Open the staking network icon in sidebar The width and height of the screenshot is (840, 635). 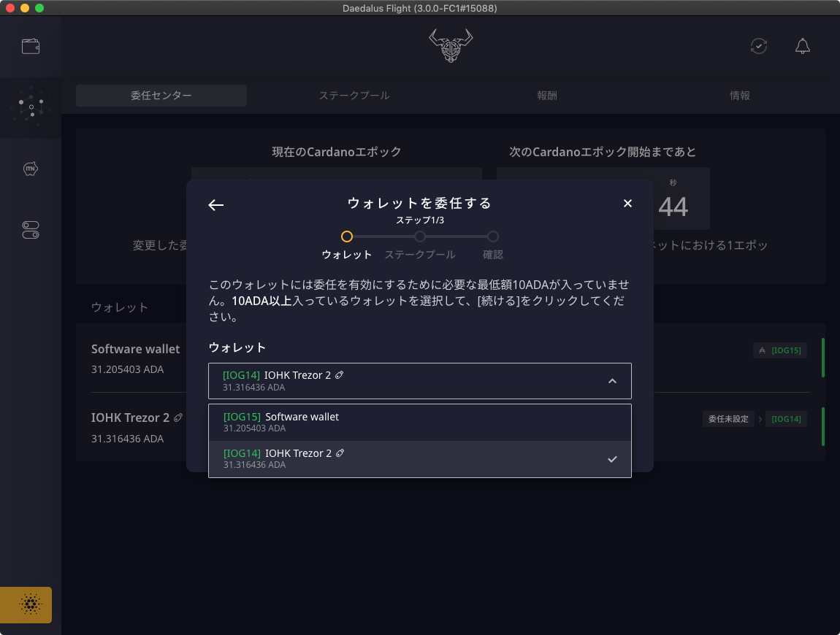31,107
